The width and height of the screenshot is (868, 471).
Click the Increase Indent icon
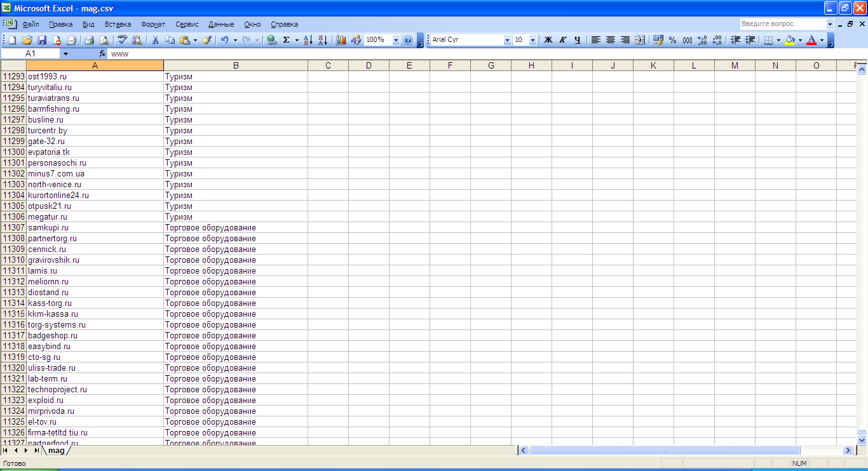coord(750,40)
